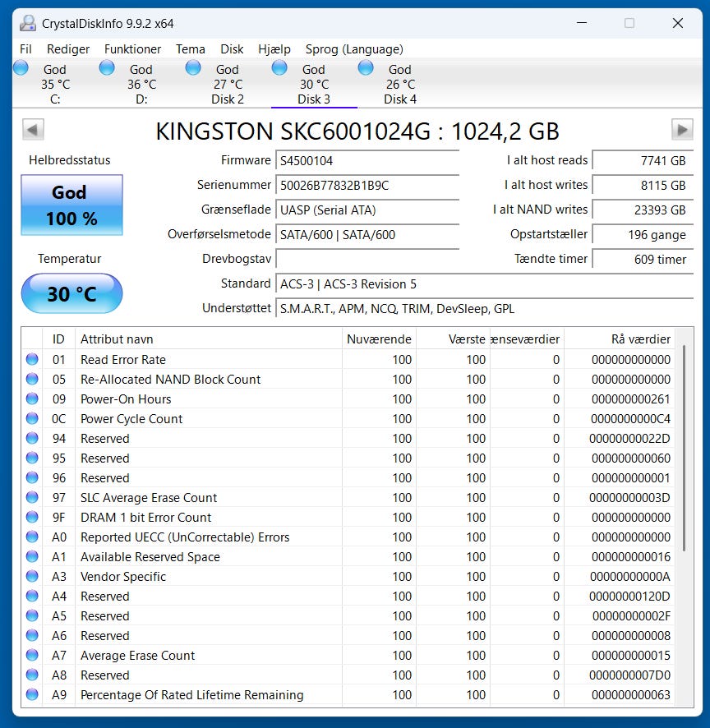Open the Fil menu

(26, 49)
